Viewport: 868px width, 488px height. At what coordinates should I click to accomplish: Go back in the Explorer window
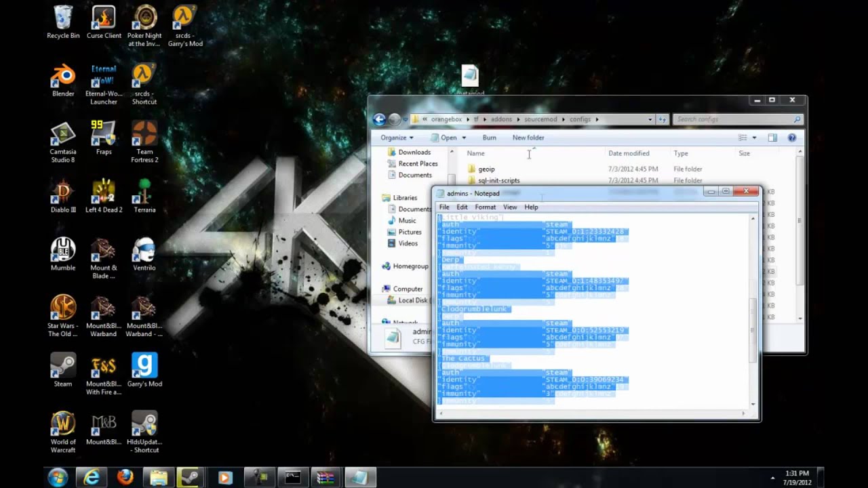click(379, 119)
